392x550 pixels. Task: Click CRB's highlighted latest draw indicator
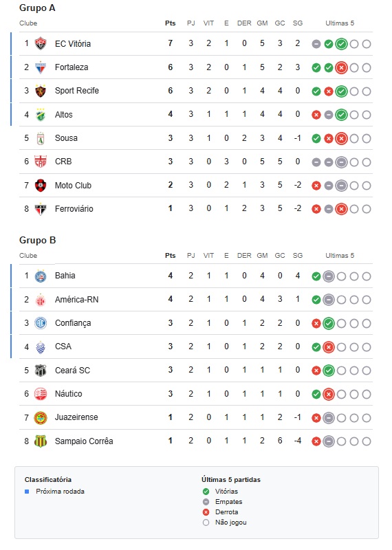(x=341, y=162)
